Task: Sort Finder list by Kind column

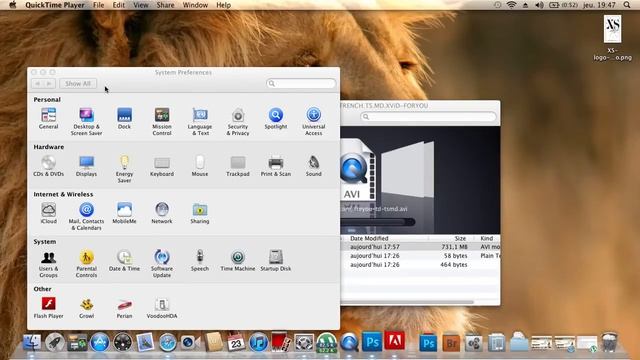Action: (x=487, y=238)
